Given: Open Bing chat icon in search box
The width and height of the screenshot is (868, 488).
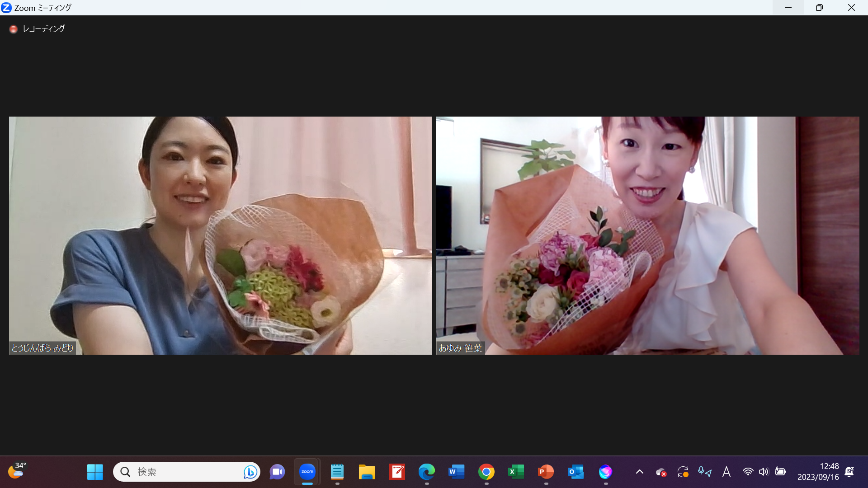Looking at the screenshot, I should pos(250,472).
